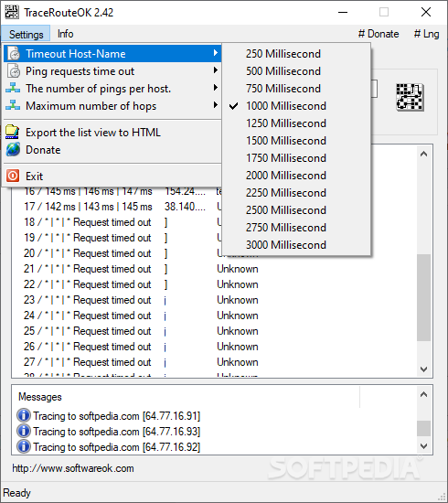Click the # Donate button

[379, 34]
